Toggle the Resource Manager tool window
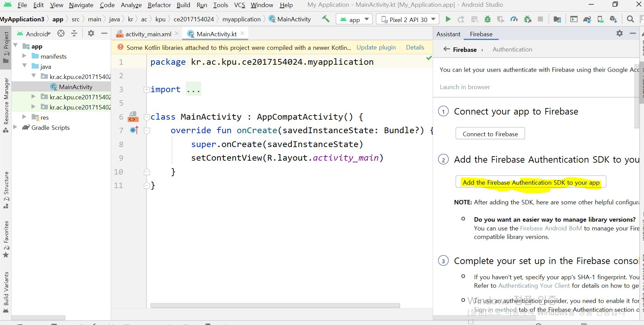This screenshot has width=644, height=325. point(6,105)
